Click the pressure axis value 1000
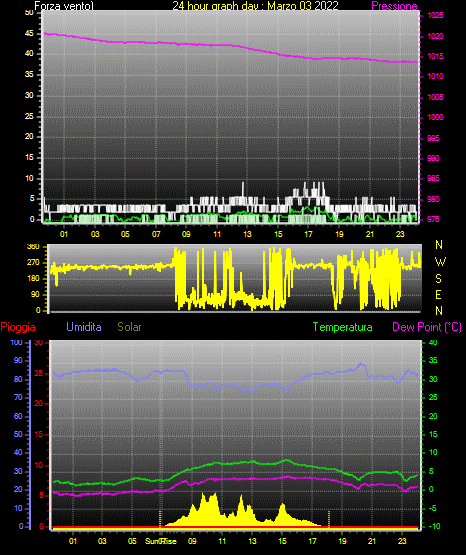Image resolution: width=466 pixels, height=555 pixels. 435,117
